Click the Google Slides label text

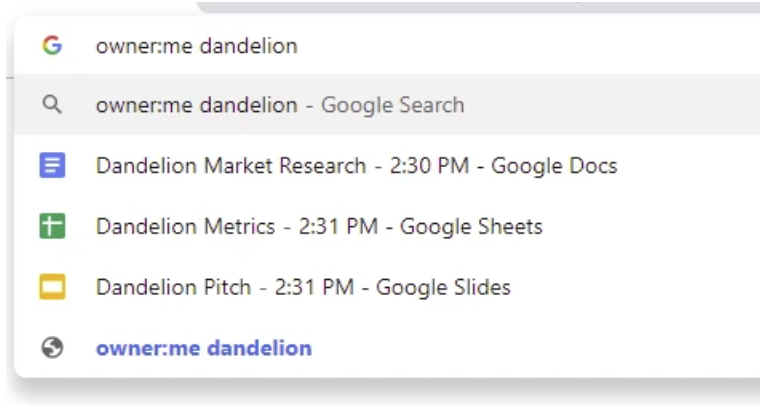click(443, 287)
